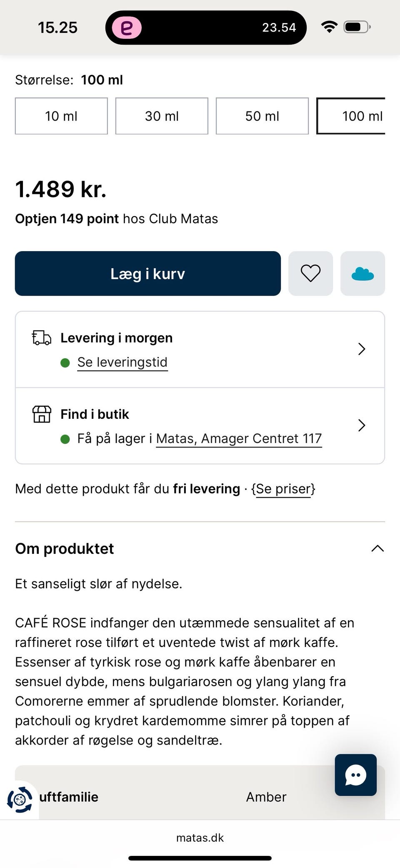This screenshot has height=868, width=400.
Task: Select the 10 ml size option
Action: click(x=61, y=116)
